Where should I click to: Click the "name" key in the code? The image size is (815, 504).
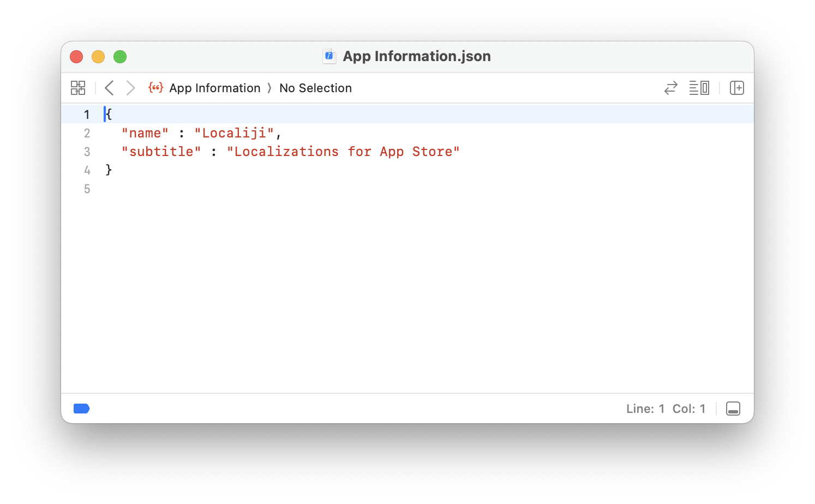[145, 133]
